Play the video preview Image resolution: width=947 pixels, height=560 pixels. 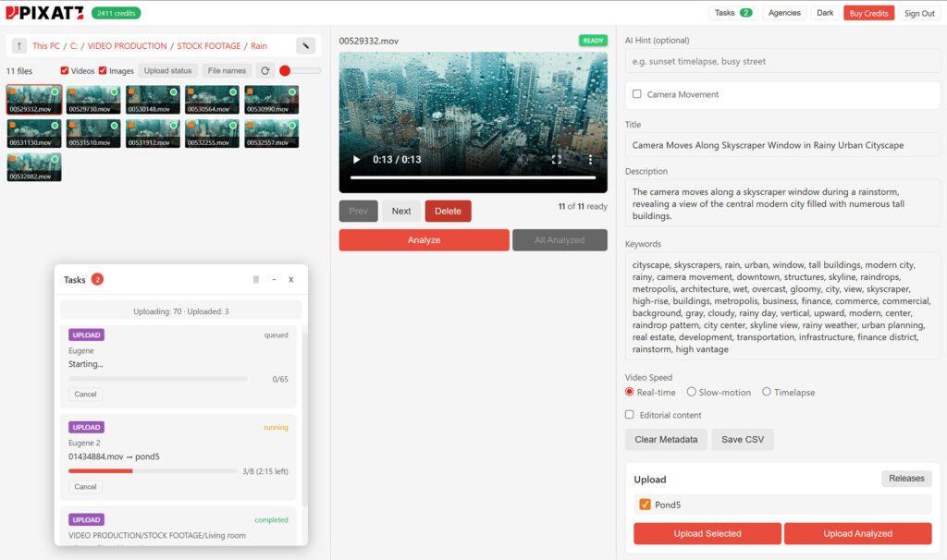357,160
